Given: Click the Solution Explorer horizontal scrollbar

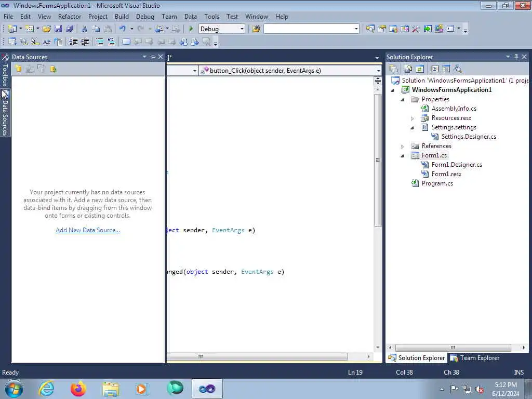Looking at the screenshot, I should pos(453,348).
